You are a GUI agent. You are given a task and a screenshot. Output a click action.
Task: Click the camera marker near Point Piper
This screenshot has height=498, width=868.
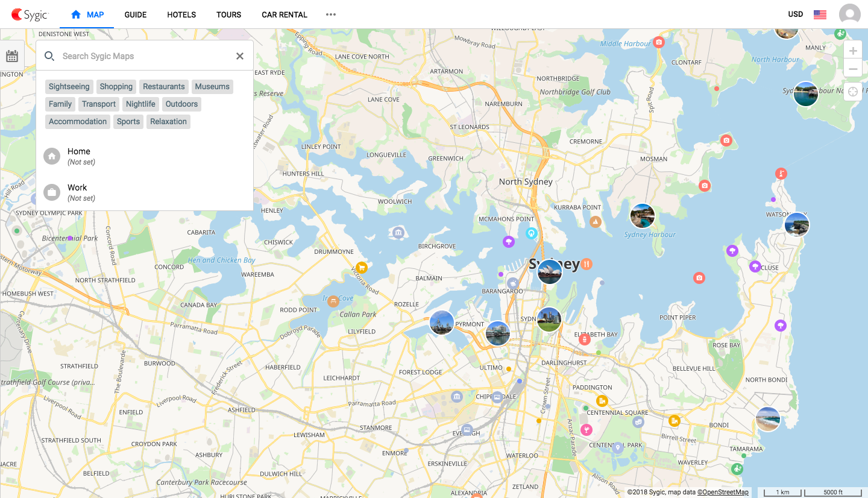coord(699,278)
